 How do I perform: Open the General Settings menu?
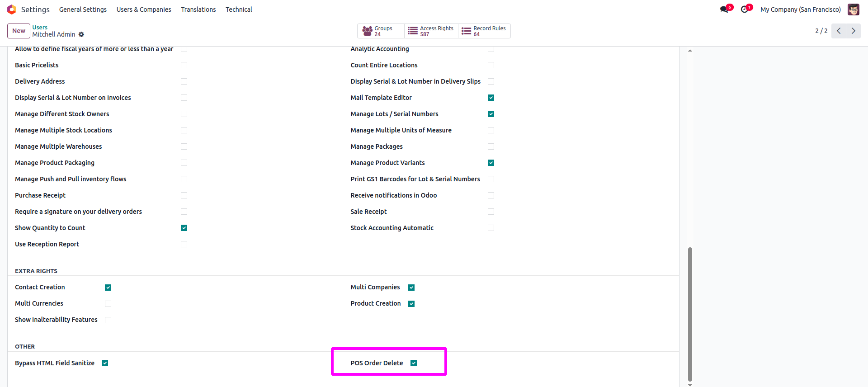coord(83,9)
